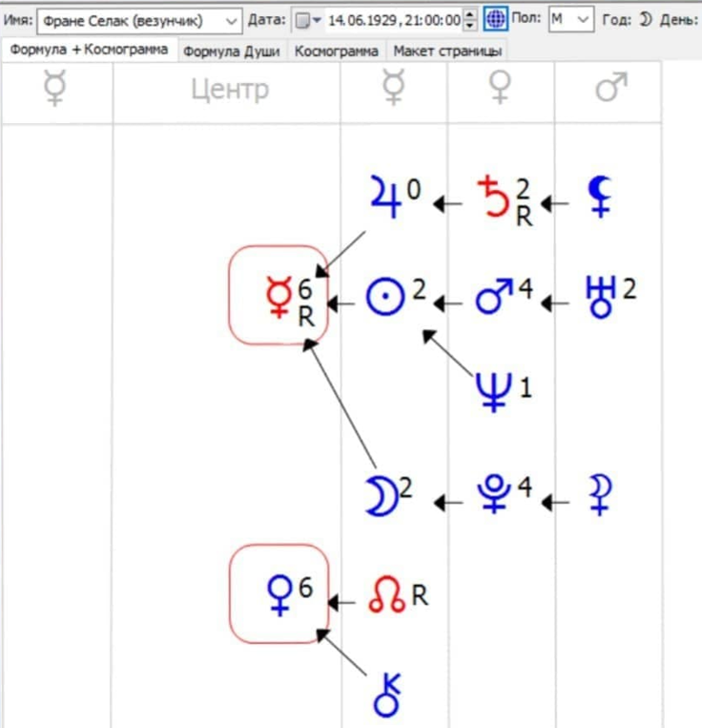Image resolution: width=702 pixels, height=728 pixels.
Task: Click the left Mercury column header symbol
Action: tap(54, 88)
